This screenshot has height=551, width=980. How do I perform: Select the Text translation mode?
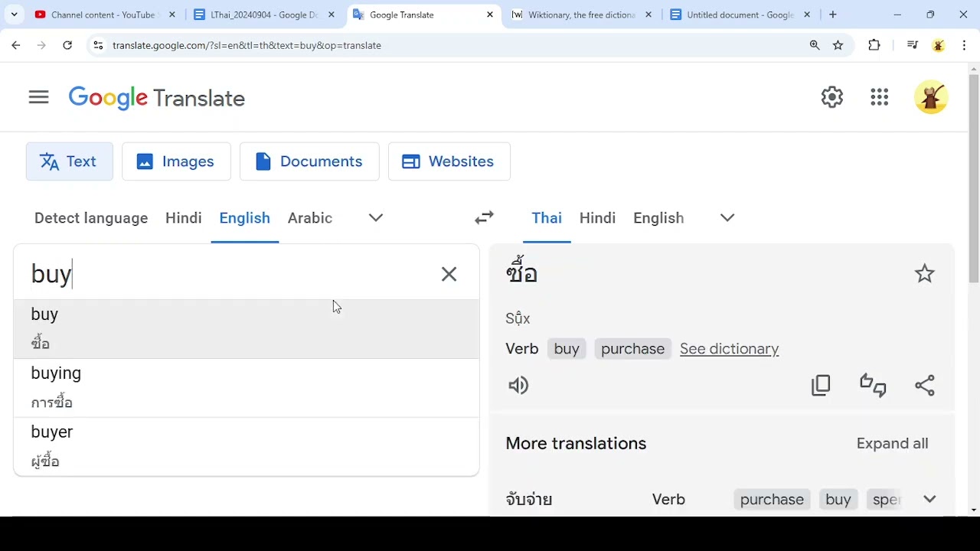70,161
